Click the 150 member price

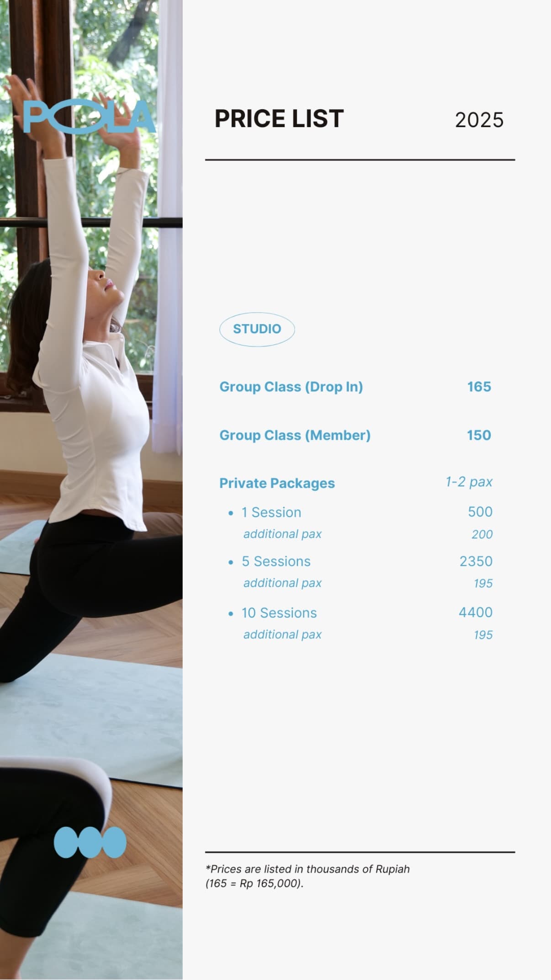pyautogui.click(x=479, y=435)
